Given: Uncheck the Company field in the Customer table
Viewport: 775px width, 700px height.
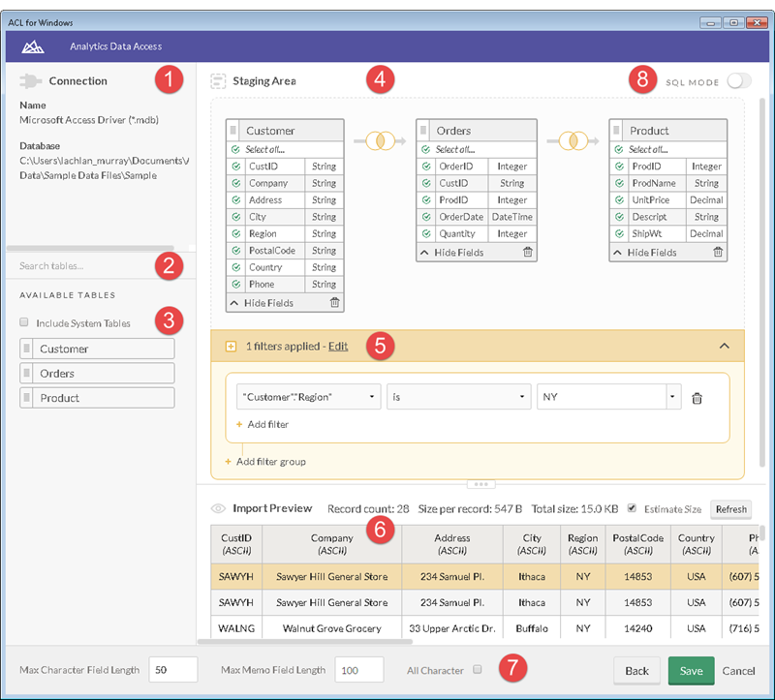Looking at the screenshot, I should tap(236, 183).
